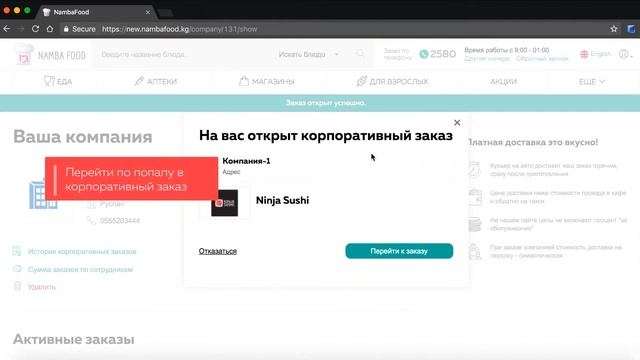The height and width of the screenshot is (360, 640).
Task: Open the АПТЕКИ menu section
Action: [x=156, y=81]
